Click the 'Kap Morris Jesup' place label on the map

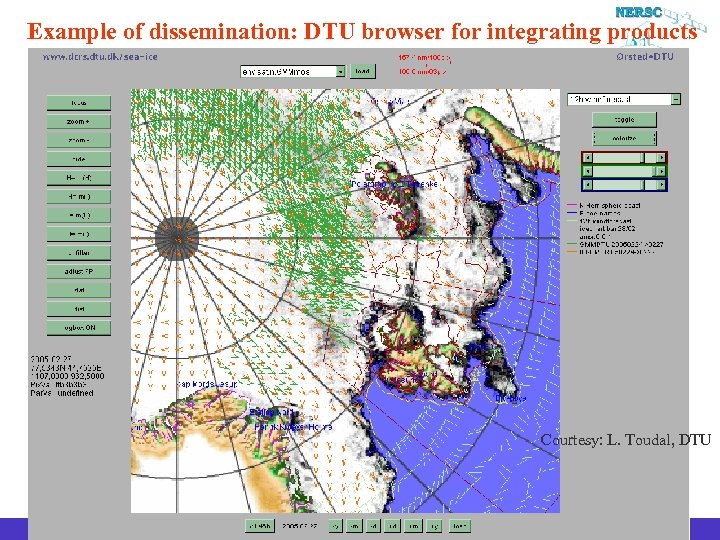[x=207, y=384]
